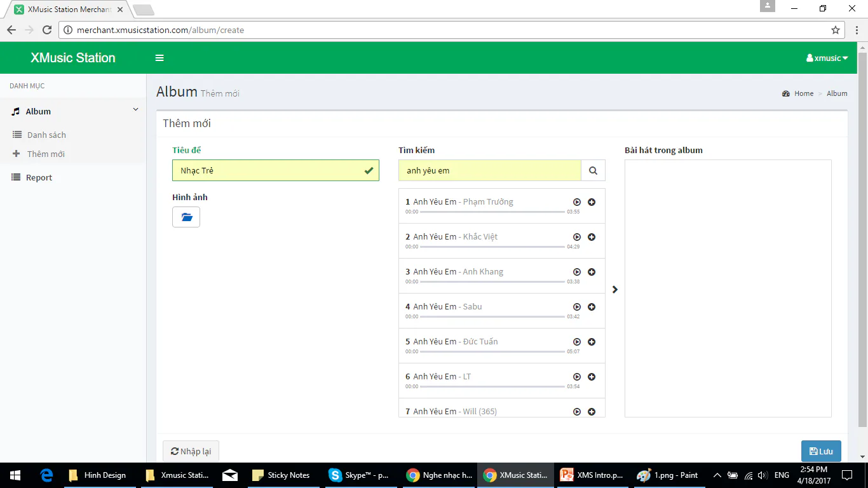Open the xmusic user dropdown
Screen dimensions: 868x488
point(827,58)
